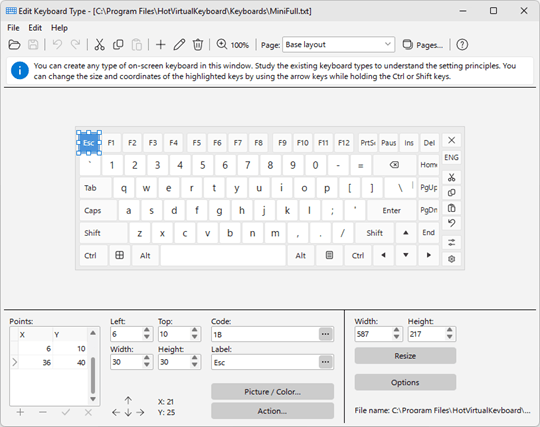Remove point with minus below Points list

pos(43,412)
